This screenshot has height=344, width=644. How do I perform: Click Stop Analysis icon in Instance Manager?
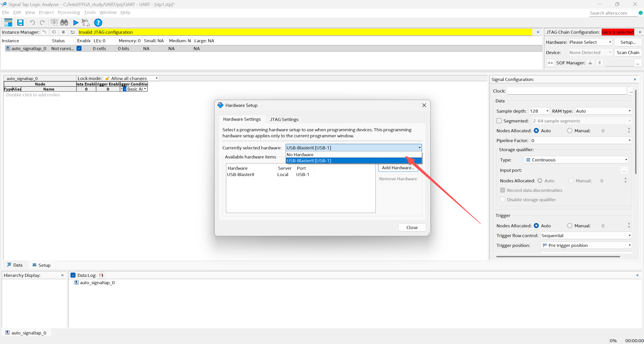pyautogui.click(x=63, y=32)
